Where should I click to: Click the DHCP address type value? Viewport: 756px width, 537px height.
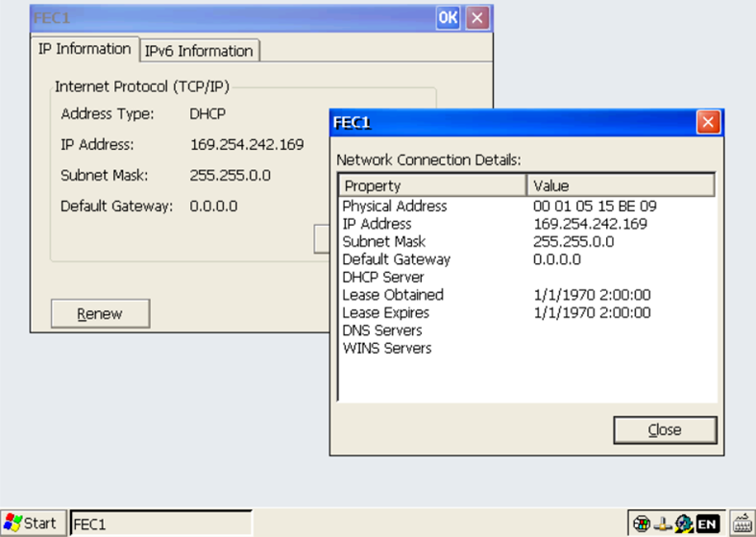207,113
